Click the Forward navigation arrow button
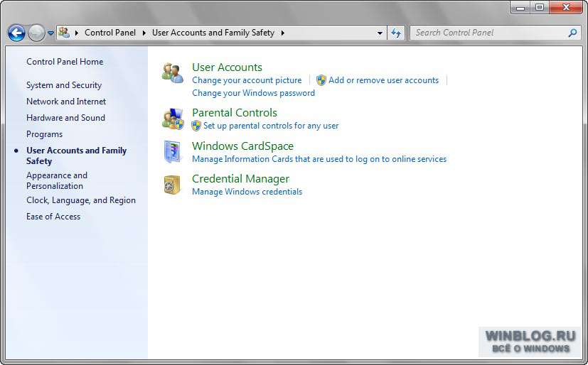Screen dimensions: 588x365 pyautogui.click(x=36, y=33)
